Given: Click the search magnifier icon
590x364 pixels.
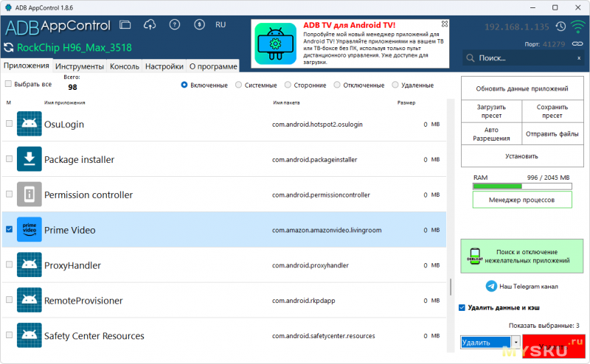Looking at the screenshot, I should click(470, 58).
